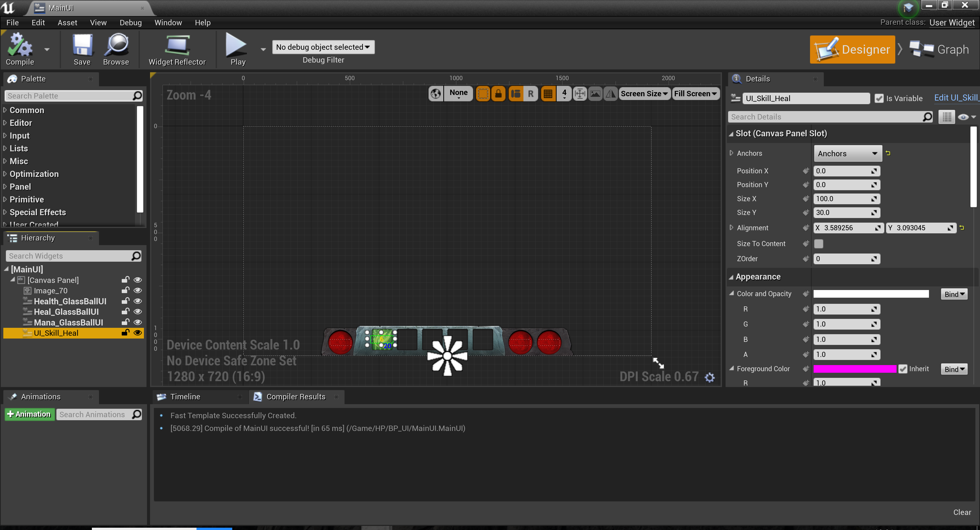Screen dimensions: 980x530
Task: Switch to Graph editor mode
Action: [x=940, y=50]
